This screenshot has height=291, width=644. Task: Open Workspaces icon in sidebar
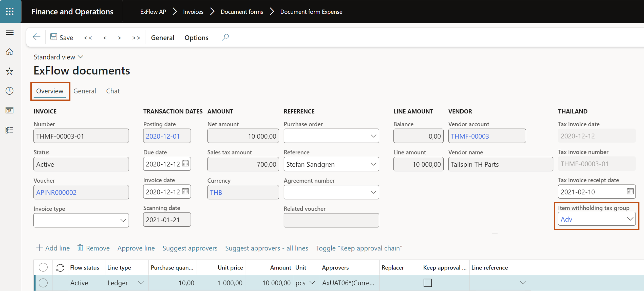click(10, 110)
